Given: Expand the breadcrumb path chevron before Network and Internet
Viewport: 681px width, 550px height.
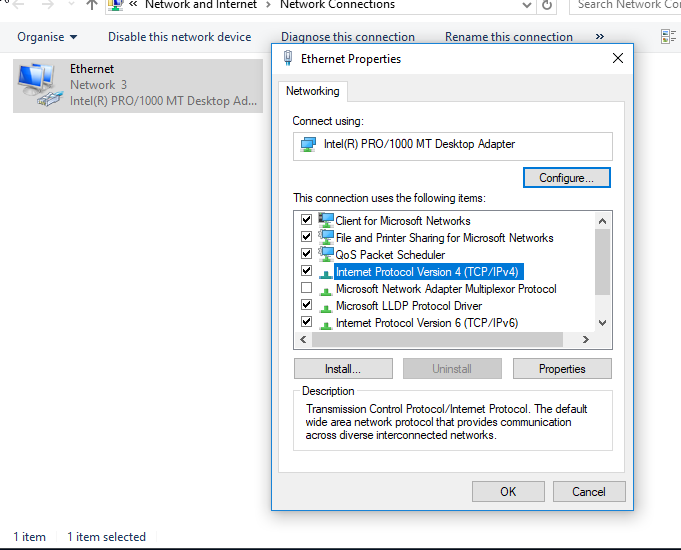Looking at the screenshot, I should 133,4.
